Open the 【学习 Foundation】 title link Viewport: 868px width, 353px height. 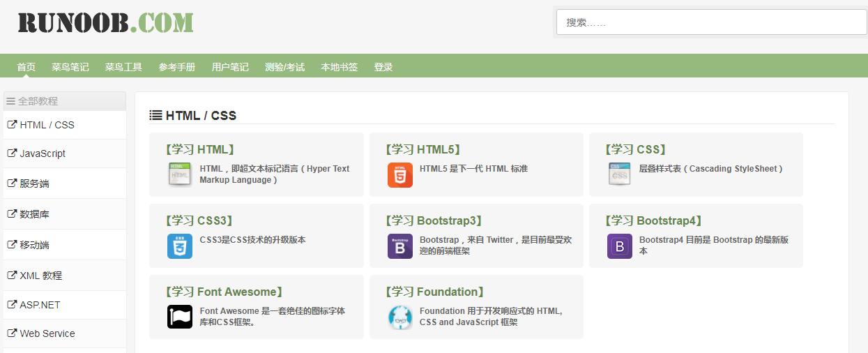[x=435, y=292]
